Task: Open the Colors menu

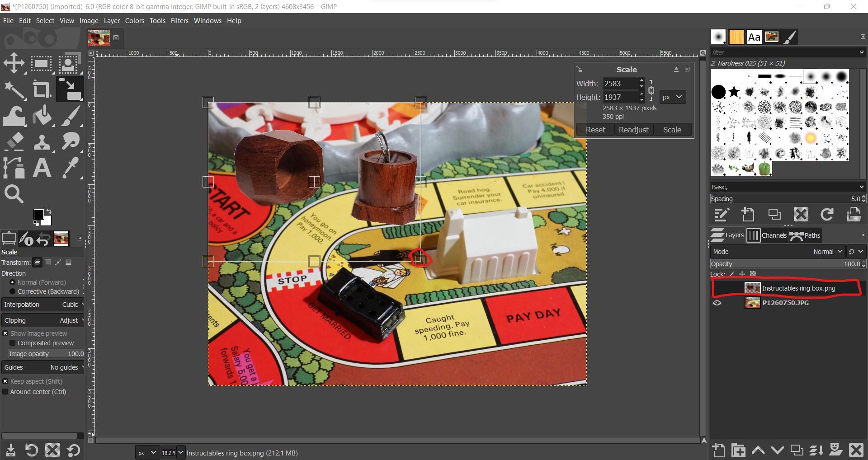Action: point(135,21)
